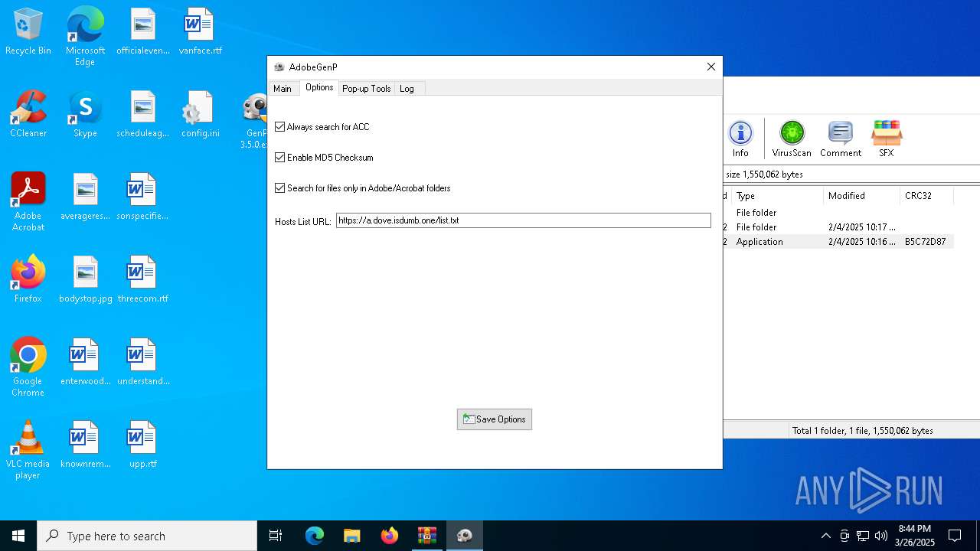
Task: Open volume control in tray
Action: pos(881,536)
